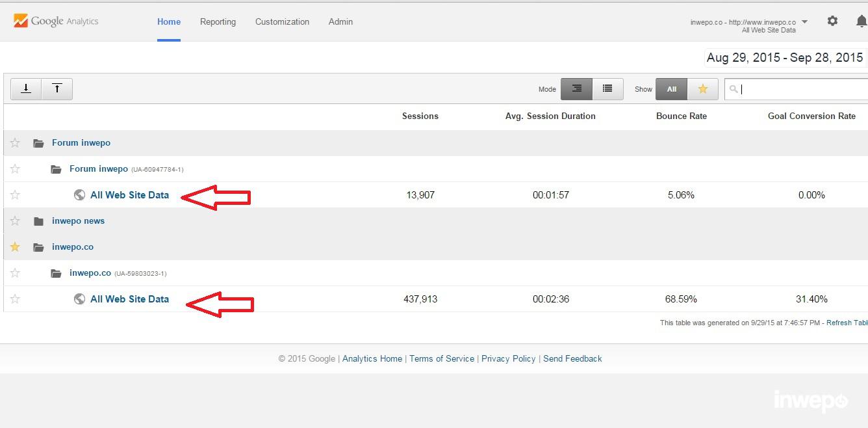Click the inwepo news account name
Image resolution: width=868 pixels, height=428 pixels.
tap(78, 221)
